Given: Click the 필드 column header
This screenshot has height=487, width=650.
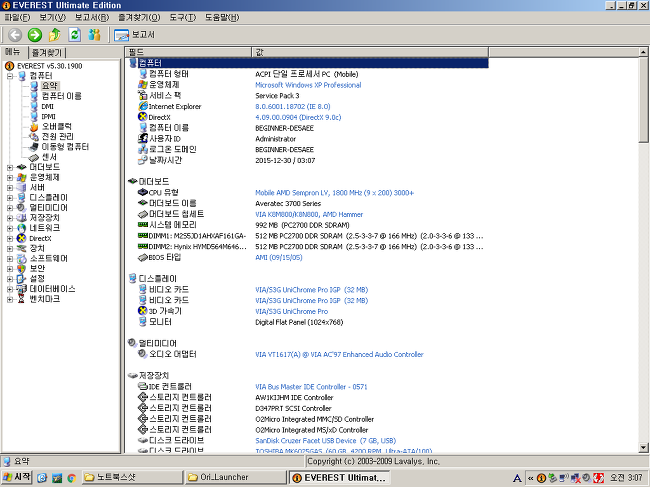Looking at the screenshot, I should pyautogui.click(x=188, y=52).
